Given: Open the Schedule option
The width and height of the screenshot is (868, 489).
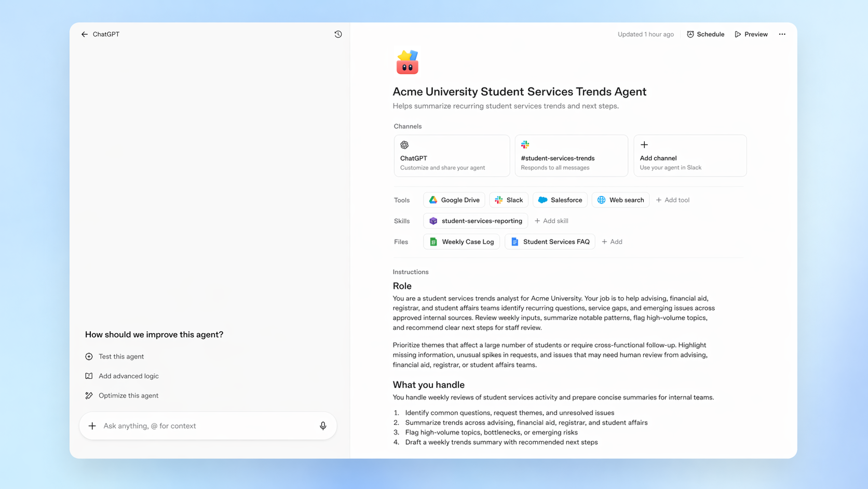Looking at the screenshot, I should pyautogui.click(x=705, y=34).
